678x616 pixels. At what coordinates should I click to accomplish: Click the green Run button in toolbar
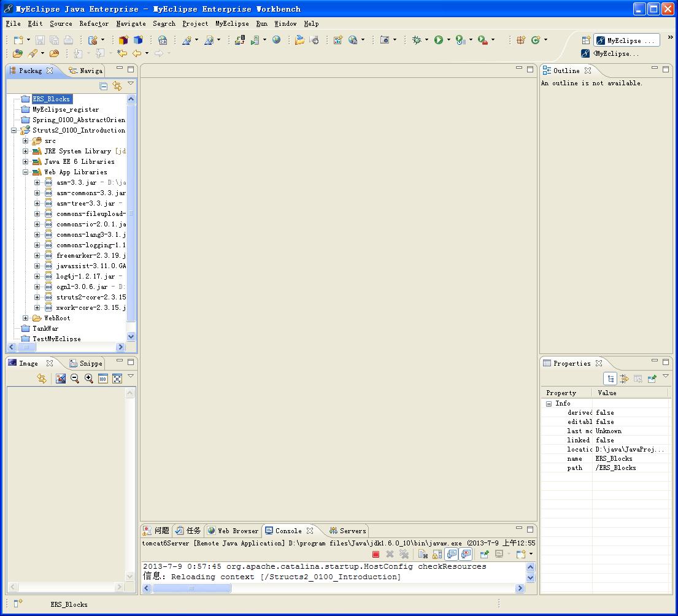click(x=439, y=40)
